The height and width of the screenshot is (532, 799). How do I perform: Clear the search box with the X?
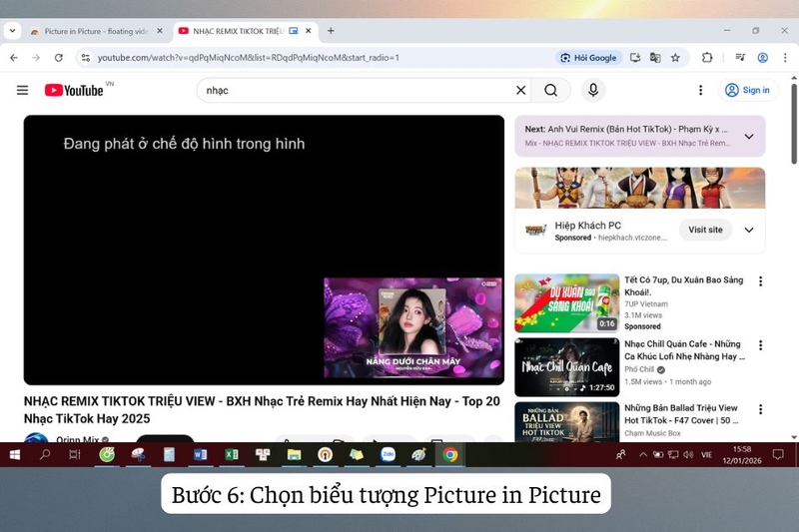point(520,90)
